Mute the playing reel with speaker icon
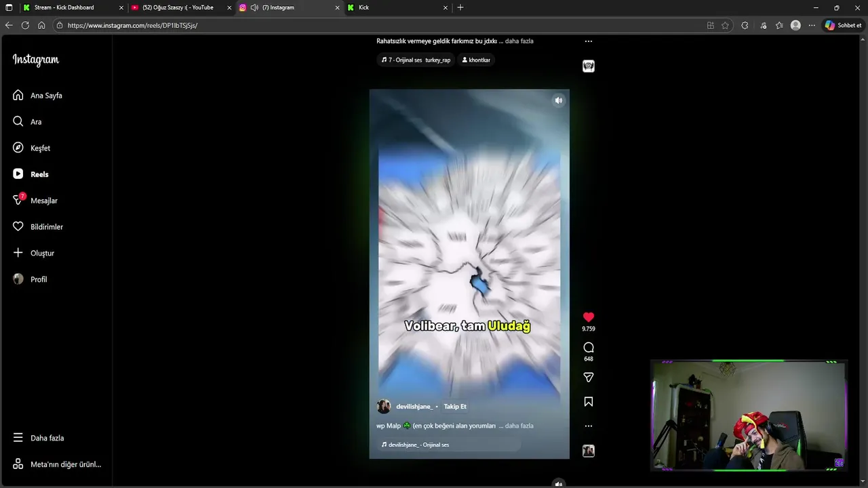The width and height of the screenshot is (868, 488). pyautogui.click(x=559, y=100)
